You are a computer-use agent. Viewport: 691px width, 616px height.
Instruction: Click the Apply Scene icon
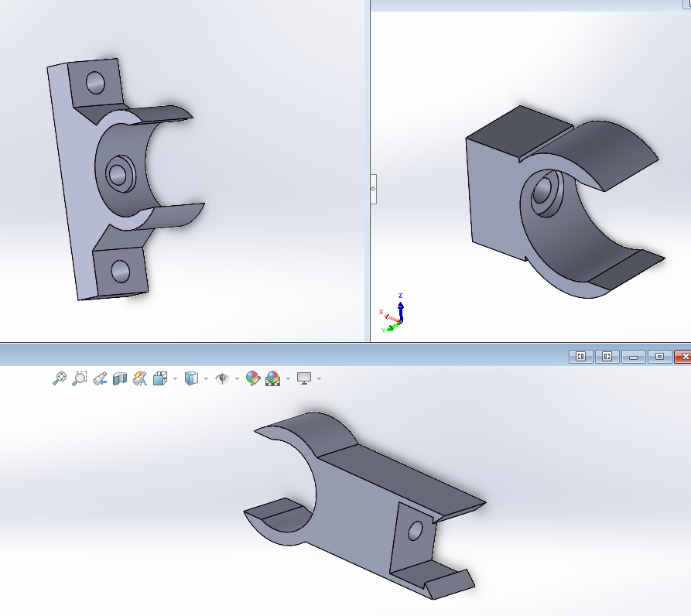(272, 378)
